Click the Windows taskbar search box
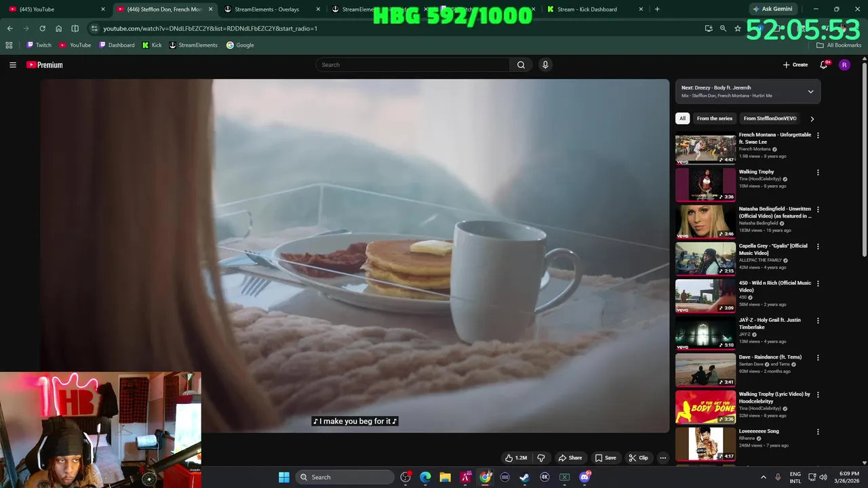 click(x=345, y=477)
